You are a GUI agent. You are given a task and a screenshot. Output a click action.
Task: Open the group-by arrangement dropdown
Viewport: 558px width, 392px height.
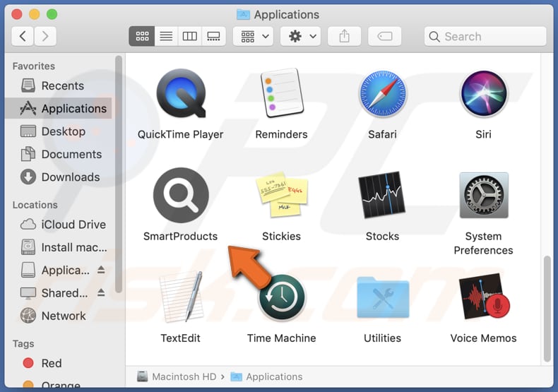coord(254,36)
